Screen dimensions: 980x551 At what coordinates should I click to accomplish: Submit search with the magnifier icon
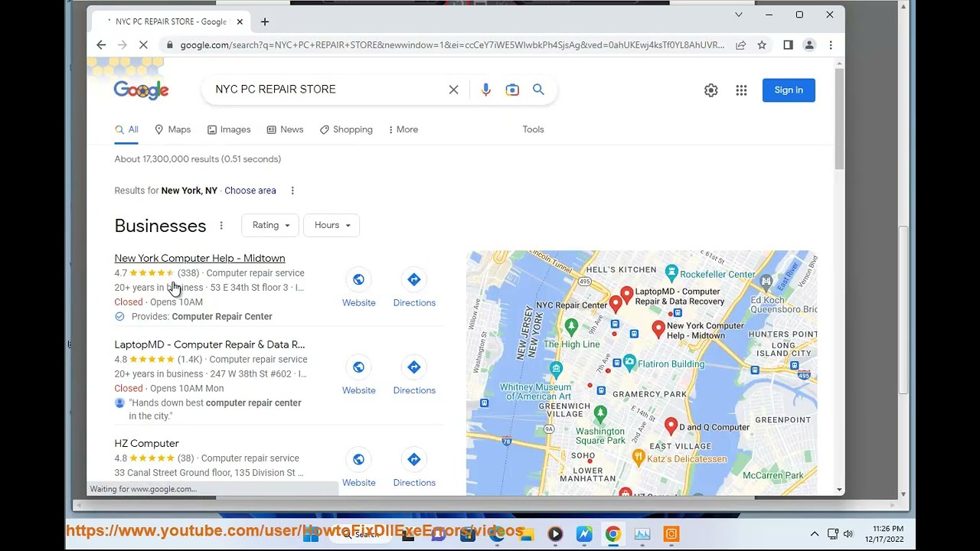point(538,90)
